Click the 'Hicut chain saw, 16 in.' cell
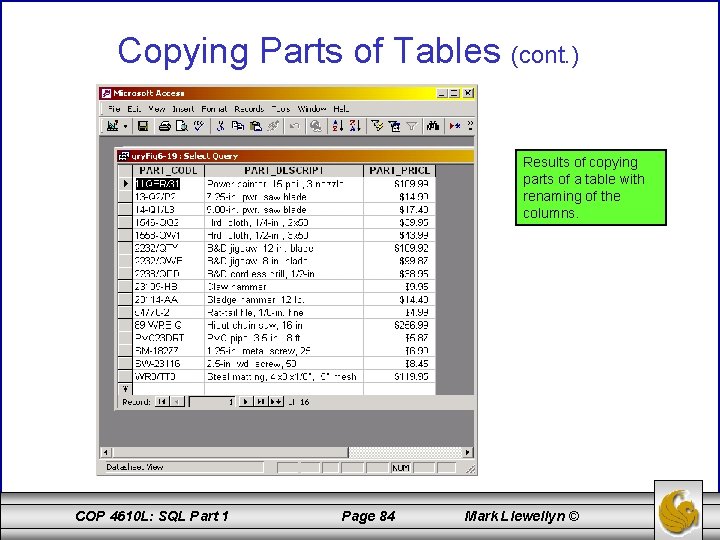Screen dimensions: 720x540 284,325
